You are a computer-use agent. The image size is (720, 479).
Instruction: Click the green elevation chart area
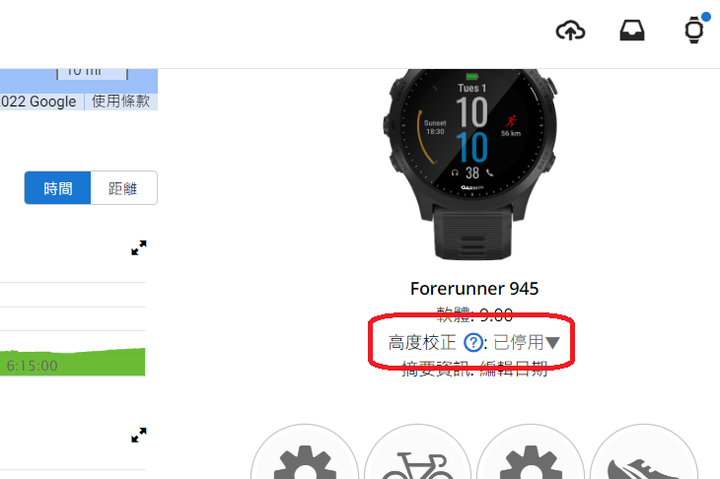(73, 362)
